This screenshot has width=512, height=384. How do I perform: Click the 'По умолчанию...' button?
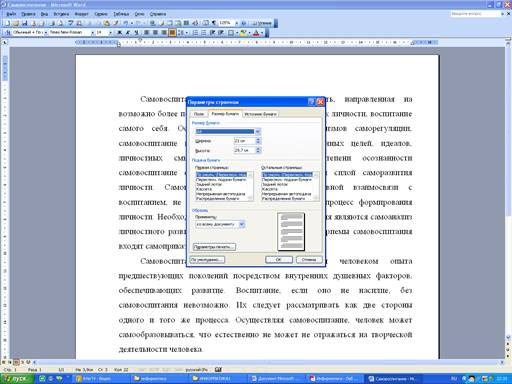click(x=207, y=259)
